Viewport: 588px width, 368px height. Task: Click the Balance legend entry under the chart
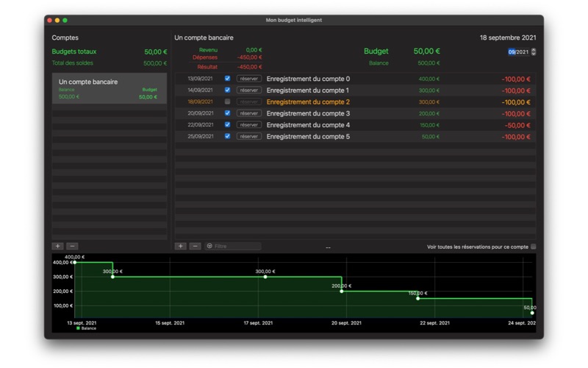tap(86, 328)
